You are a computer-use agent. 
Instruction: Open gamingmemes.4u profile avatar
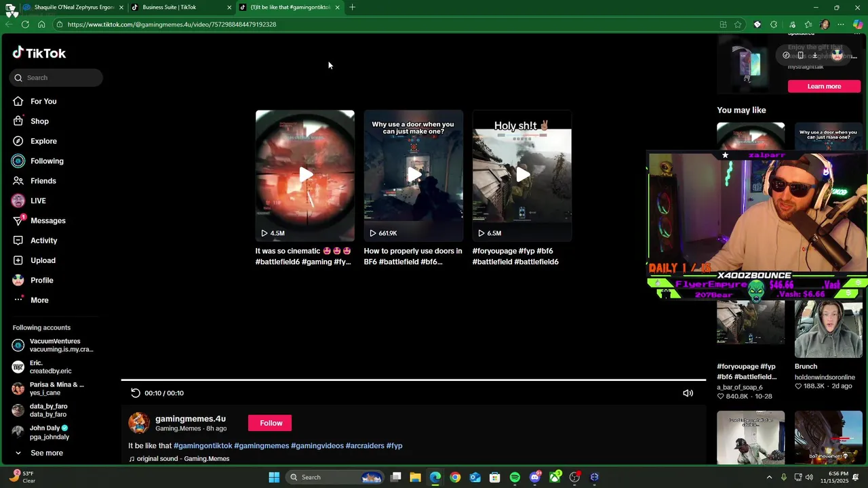139,423
